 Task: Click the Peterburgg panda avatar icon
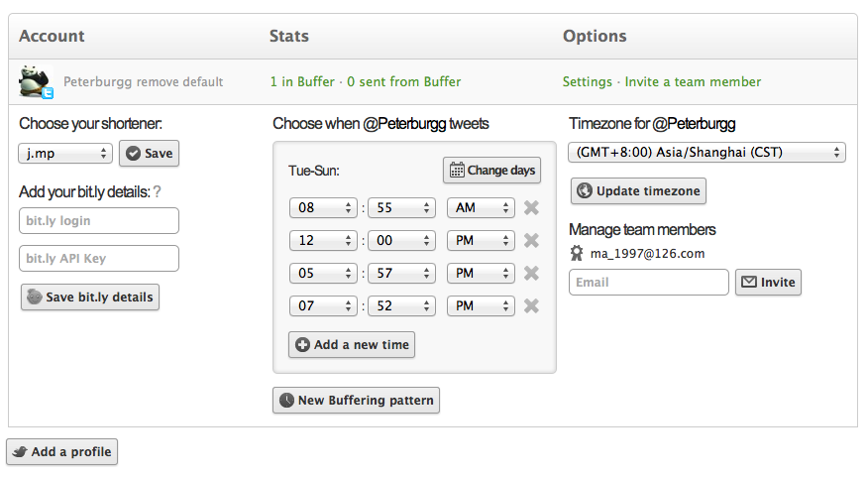[x=36, y=81]
